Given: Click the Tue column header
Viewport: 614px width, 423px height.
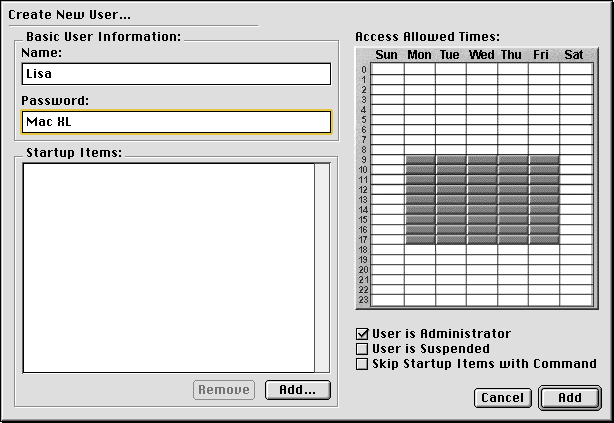Looking at the screenshot, I should coord(450,55).
